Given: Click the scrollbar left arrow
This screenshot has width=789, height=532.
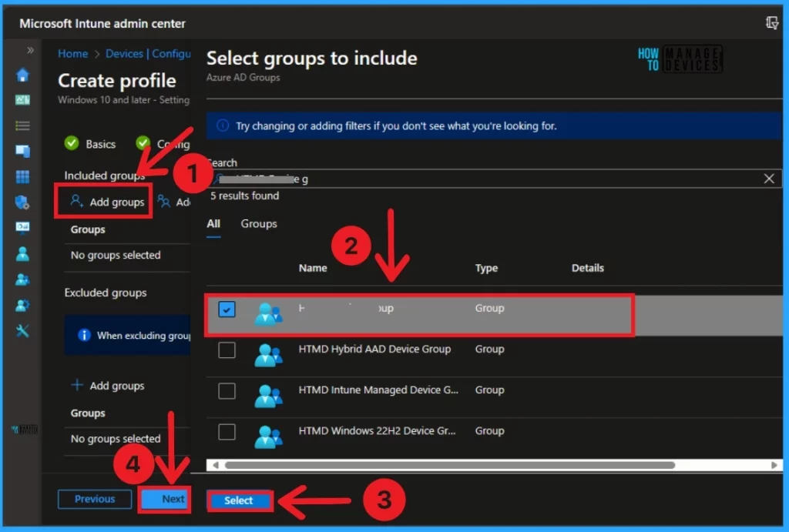Looking at the screenshot, I should click(x=216, y=465).
